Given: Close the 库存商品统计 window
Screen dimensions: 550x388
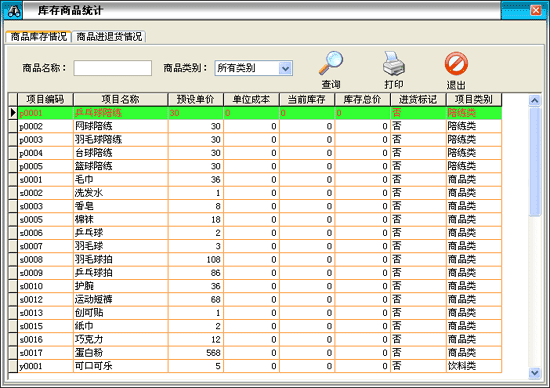Looking at the screenshot, I should tap(536, 10).
